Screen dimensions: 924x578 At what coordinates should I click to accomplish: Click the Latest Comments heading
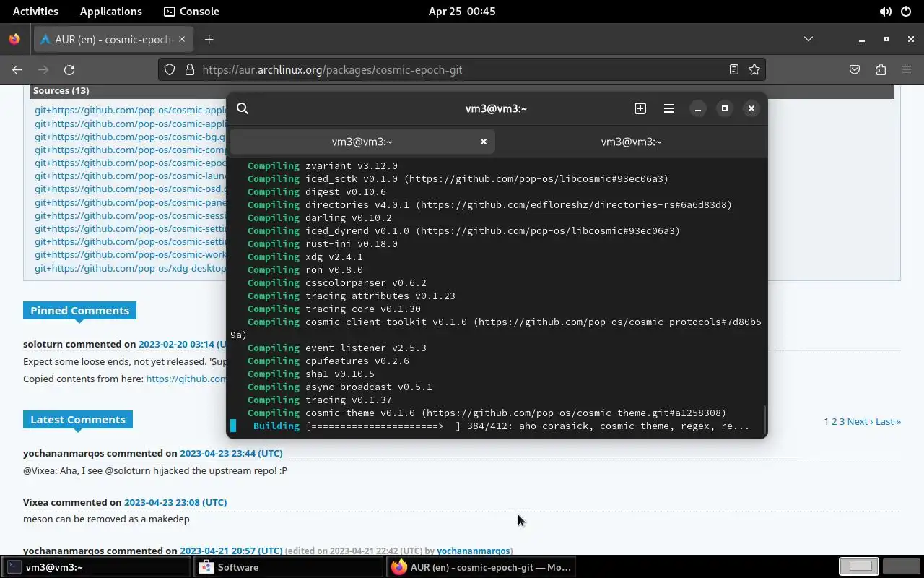pyautogui.click(x=77, y=420)
